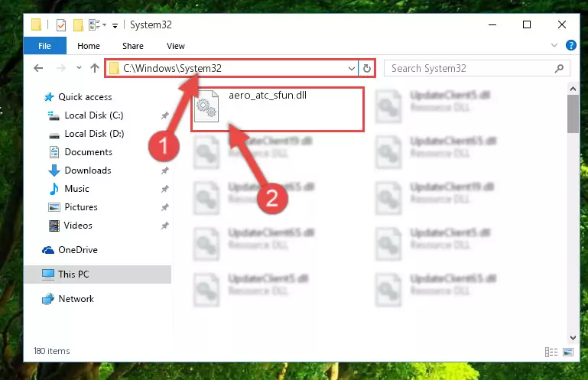Click the Quick access star icon

point(49,97)
